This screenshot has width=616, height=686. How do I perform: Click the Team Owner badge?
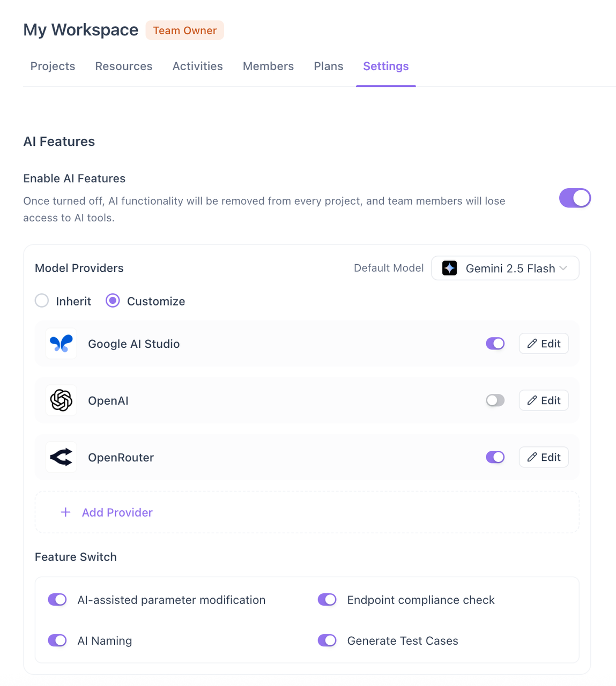coord(184,31)
